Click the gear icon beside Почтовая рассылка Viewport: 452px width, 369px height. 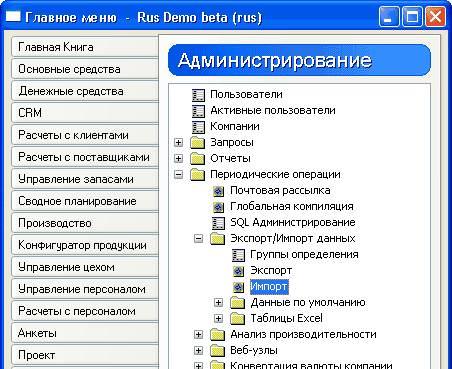(218, 191)
